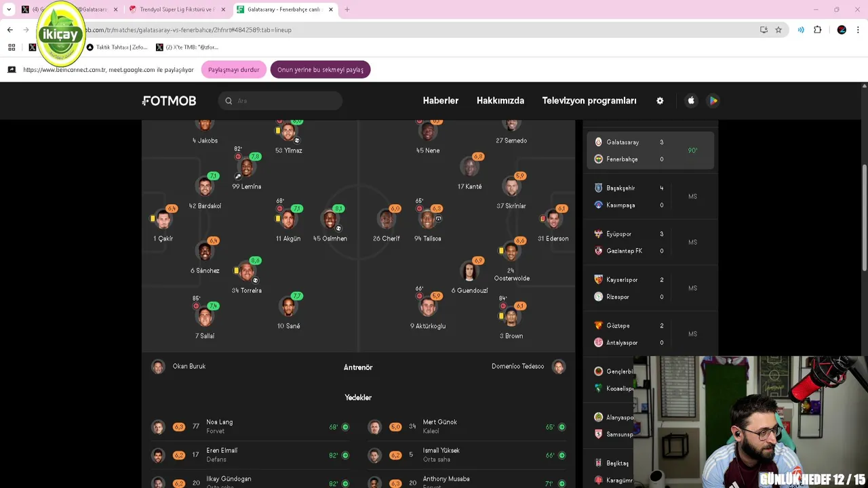Open substitute Mert Günok row
The height and width of the screenshot is (488, 868).
pyautogui.click(x=467, y=426)
